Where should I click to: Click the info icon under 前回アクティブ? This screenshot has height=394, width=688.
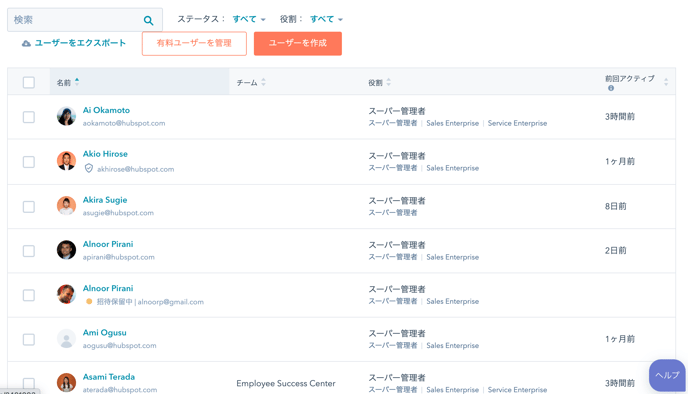(611, 88)
